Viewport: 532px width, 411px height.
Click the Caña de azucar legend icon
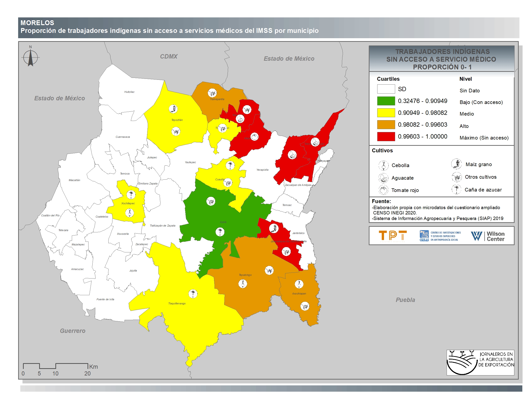pyautogui.click(x=456, y=190)
